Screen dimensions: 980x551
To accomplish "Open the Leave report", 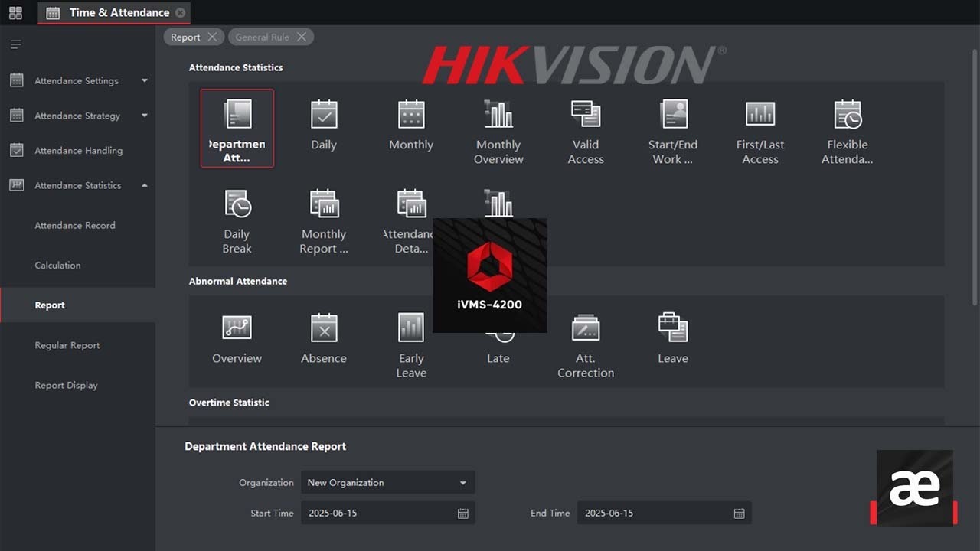I will point(673,338).
